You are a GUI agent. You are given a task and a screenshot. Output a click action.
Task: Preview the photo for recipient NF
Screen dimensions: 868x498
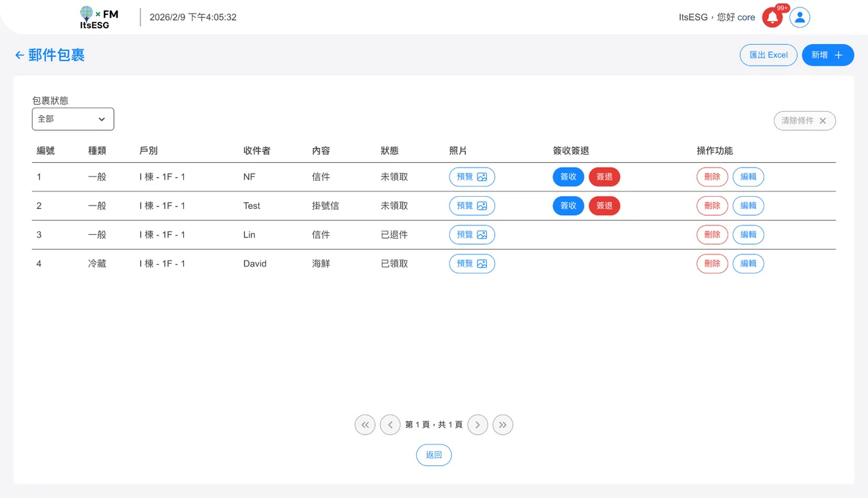[472, 177]
